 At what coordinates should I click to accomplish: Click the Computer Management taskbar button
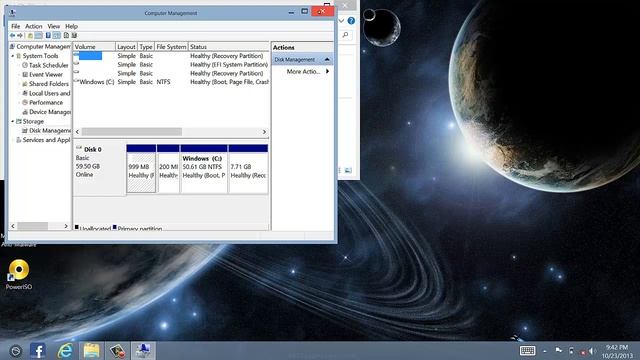pos(143,351)
